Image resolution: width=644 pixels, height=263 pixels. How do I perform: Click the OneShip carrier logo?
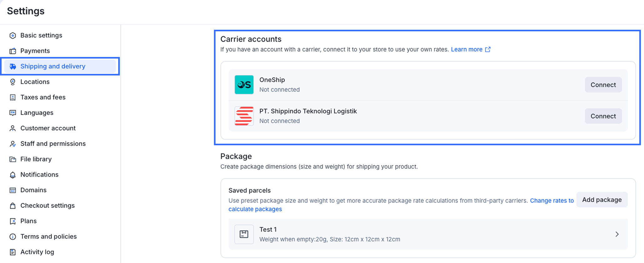[244, 85]
